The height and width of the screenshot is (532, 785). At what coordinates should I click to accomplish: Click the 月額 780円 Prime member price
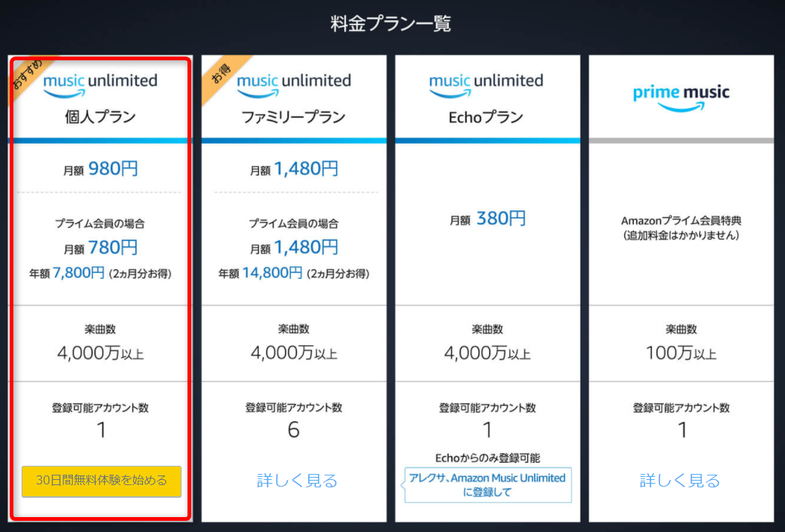tap(100, 248)
